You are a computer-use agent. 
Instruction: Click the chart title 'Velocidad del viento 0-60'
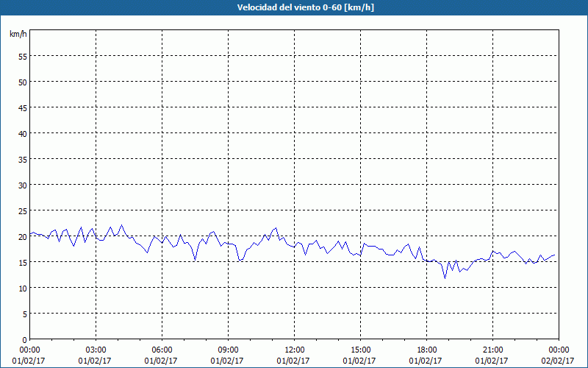[x=293, y=8]
